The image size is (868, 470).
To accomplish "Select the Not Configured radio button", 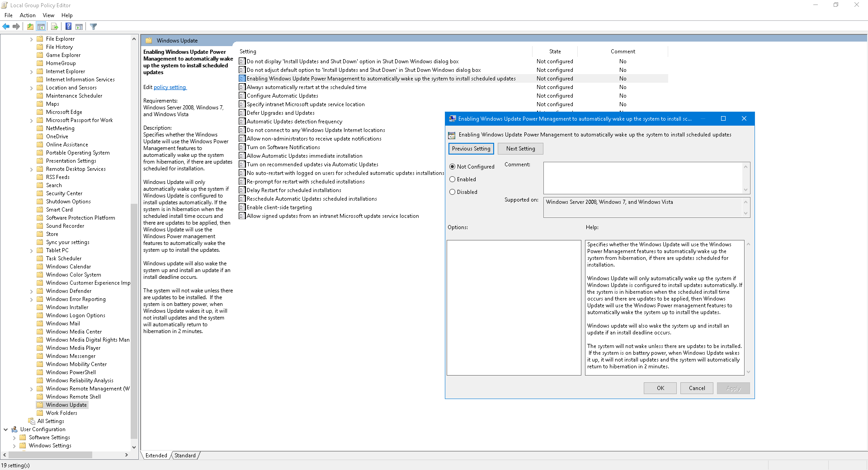I will click(x=452, y=167).
